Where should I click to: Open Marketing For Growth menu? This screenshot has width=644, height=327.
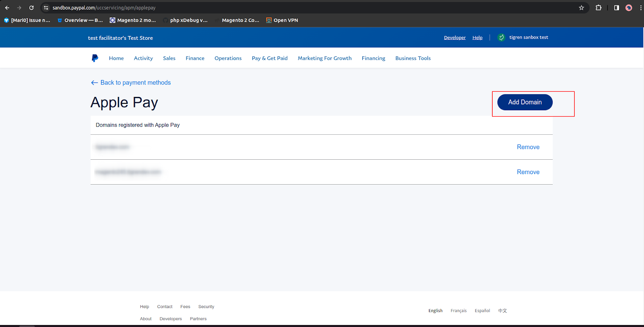coord(325,58)
